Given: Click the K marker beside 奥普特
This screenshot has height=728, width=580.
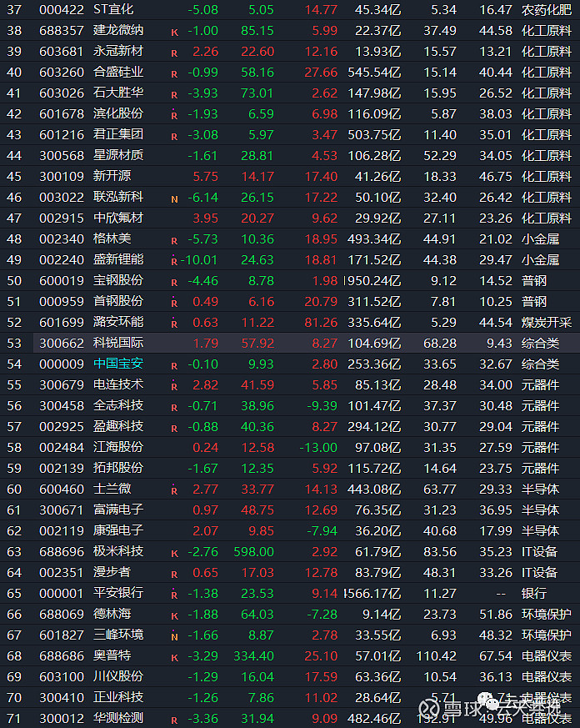Looking at the screenshot, I should [x=174, y=658].
